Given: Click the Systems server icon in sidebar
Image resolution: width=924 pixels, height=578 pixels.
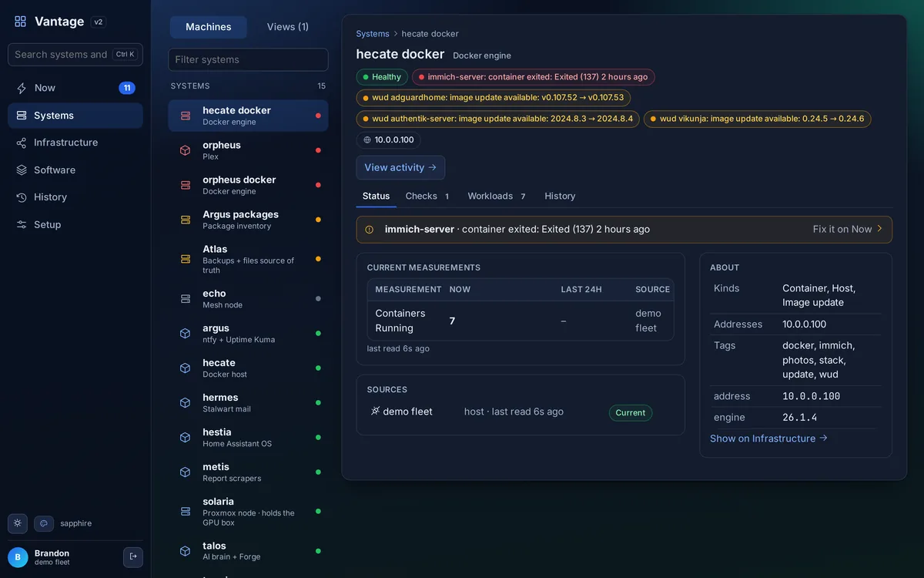Looking at the screenshot, I should [x=22, y=116].
